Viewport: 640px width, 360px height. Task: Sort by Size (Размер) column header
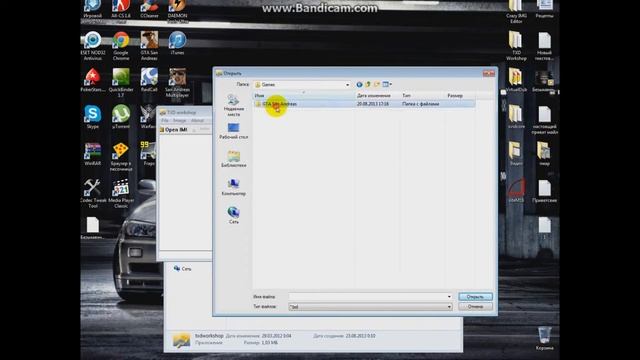[460, 96]
